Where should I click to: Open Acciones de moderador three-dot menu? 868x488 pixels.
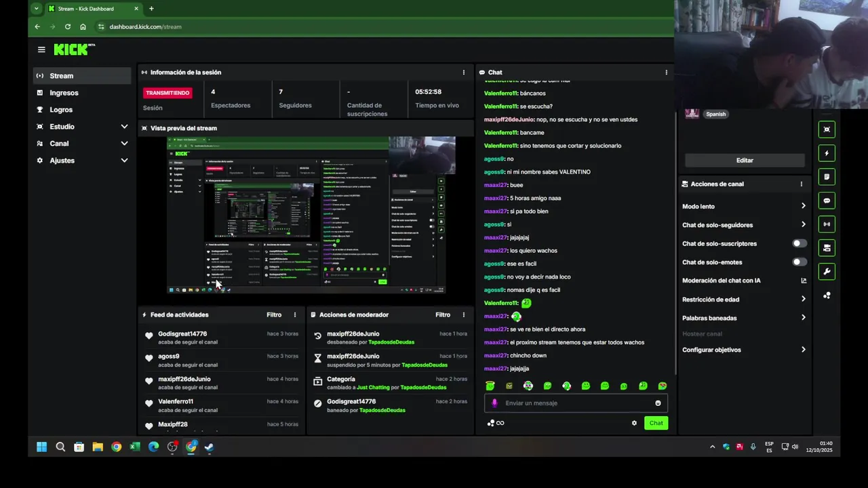(x=464, y=314)
